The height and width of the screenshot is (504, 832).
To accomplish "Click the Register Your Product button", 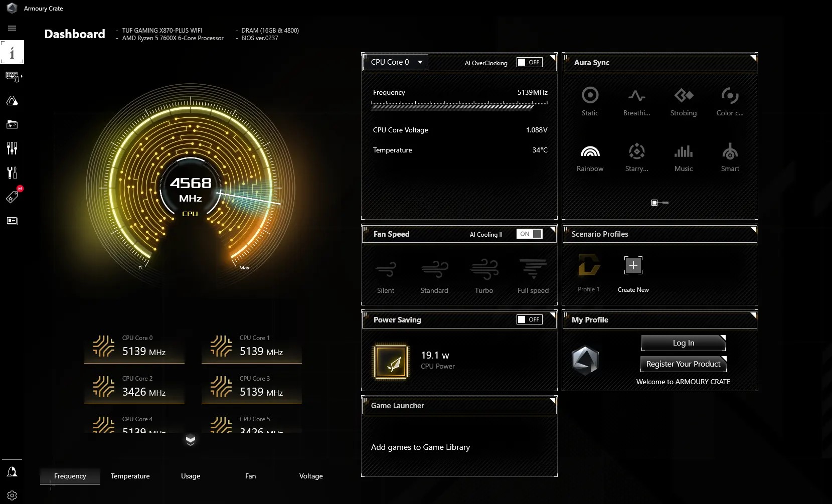I will [x=683, y=364].
